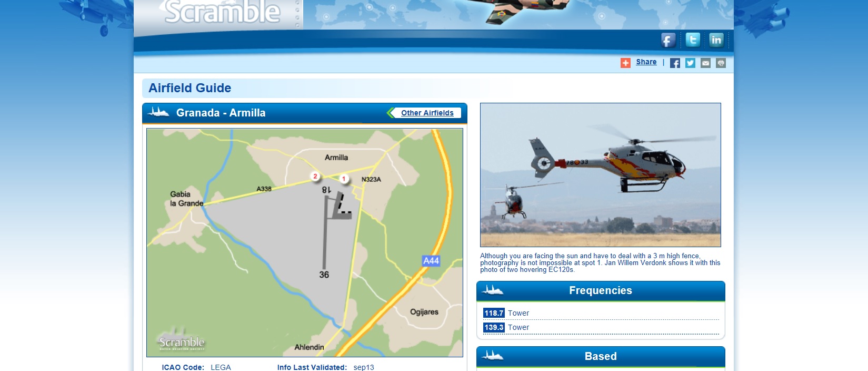Open the LinkedIn icon in the blue header
868x371 pixels.
[x=716, y=40]
